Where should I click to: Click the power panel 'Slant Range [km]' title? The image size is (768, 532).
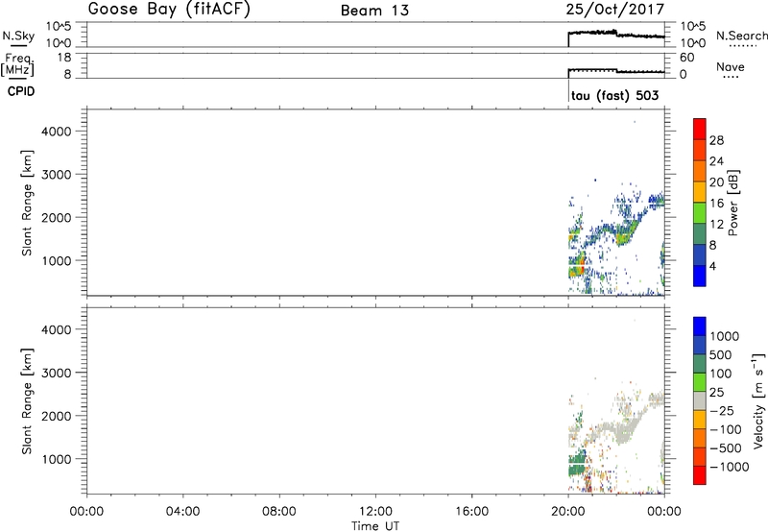pyautogui.click(x=26, y=203)
